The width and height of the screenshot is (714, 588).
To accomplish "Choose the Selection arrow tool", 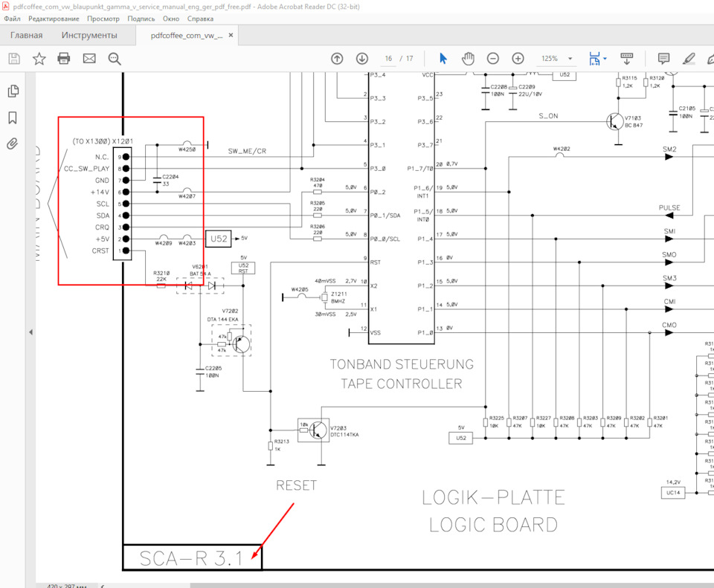I will tap(443, 58).
